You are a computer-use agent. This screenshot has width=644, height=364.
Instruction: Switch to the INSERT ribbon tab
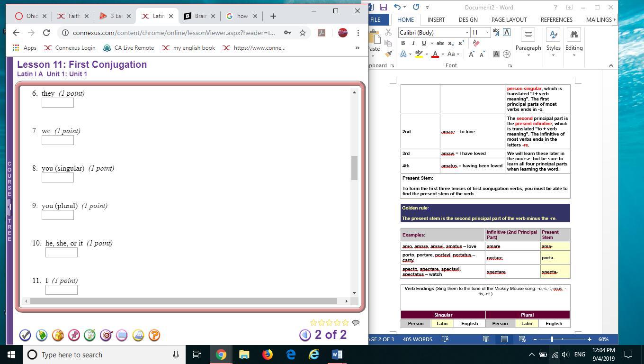click(436, 19)
